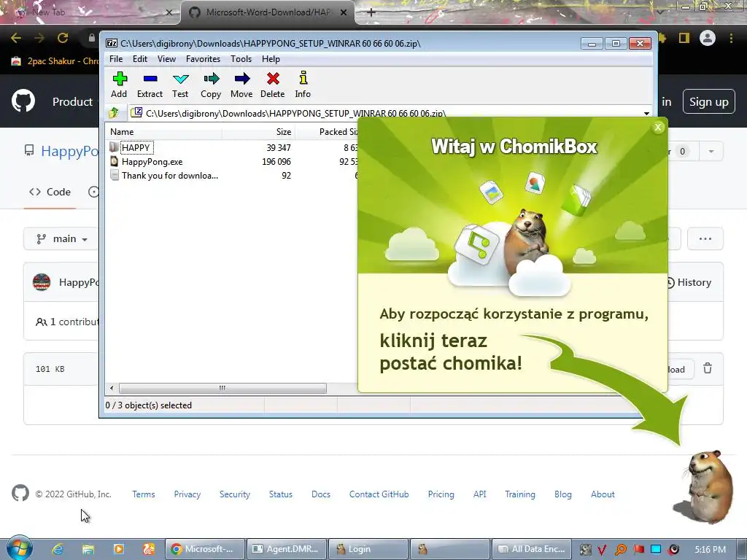This screenshot has width=747, height=560.
Task: Open a new Chrome tab with plus button
Action: [x=371, y=12]
